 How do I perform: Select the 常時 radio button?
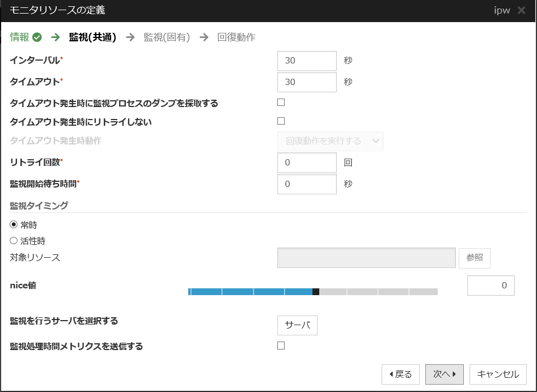[x=14, y=224]
